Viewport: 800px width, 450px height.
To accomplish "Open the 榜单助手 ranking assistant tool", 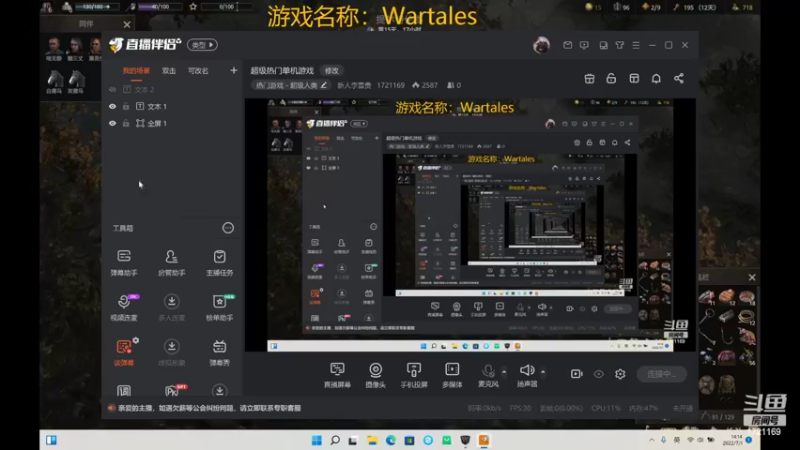I will point(219,307).
